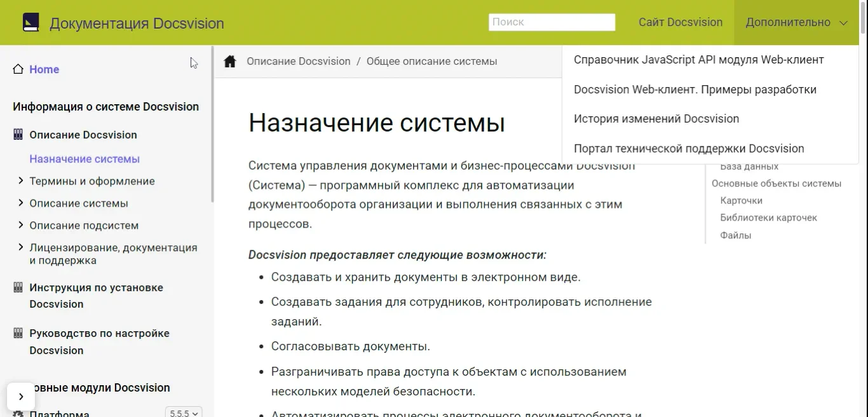
Task: Jump to Карточки in page contents
Action: 742,201
